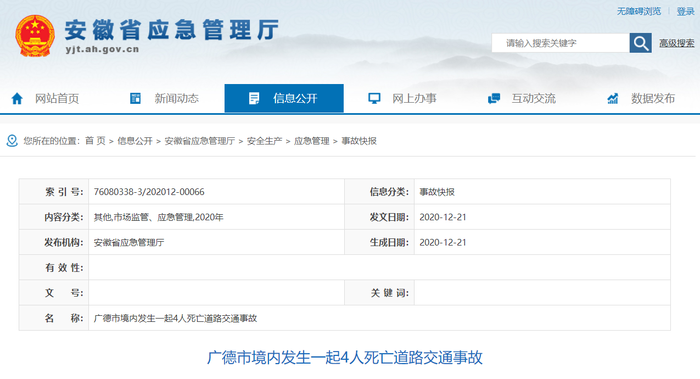This screenshot has height=379, width=700.
Task: Click the home icon beside 网站首页
Action: 17,99
